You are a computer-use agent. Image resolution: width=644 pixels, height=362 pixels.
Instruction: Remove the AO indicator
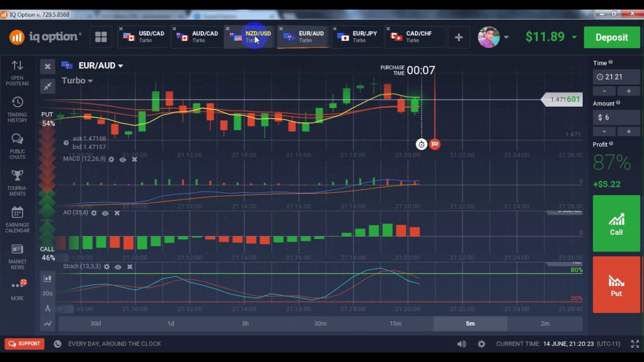point(117,213)
